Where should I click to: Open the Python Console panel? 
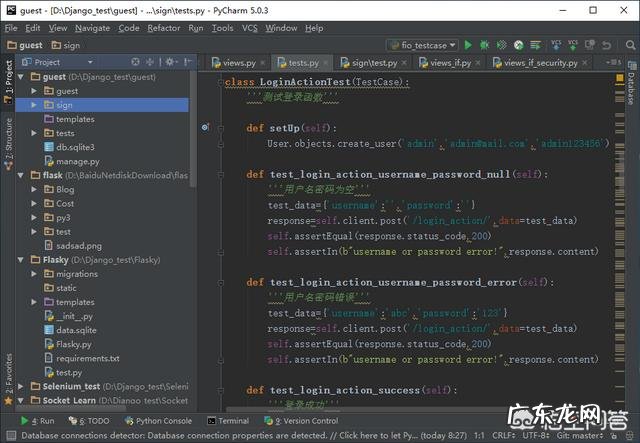pos(159,421)
